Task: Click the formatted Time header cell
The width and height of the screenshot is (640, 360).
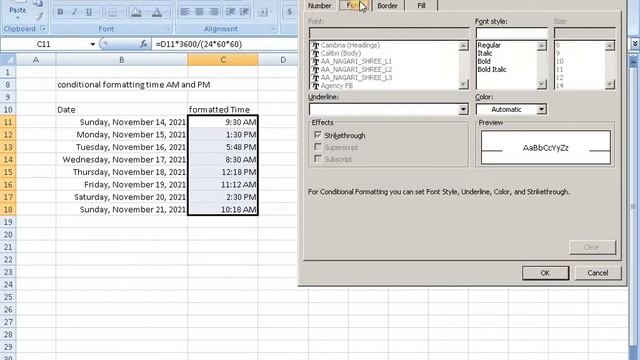Action: point(223,109)
